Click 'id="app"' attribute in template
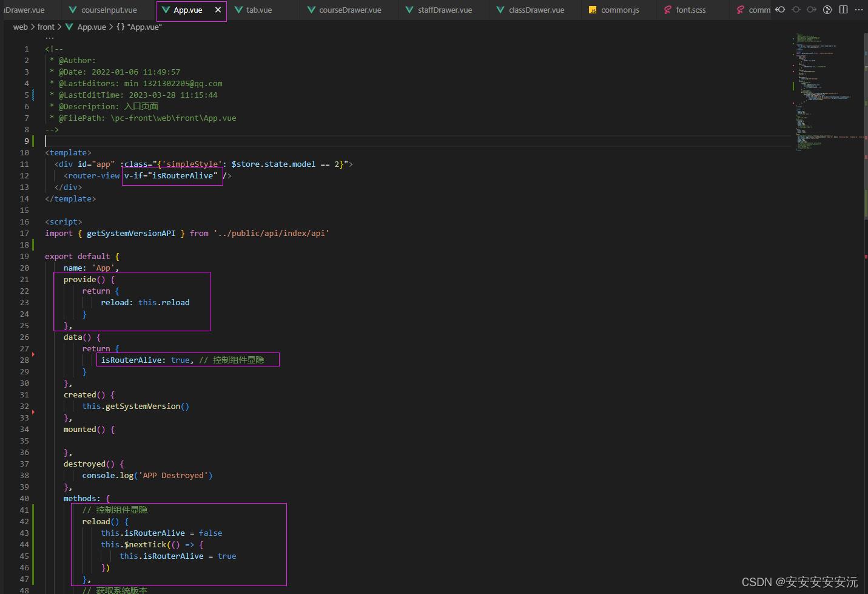This screenshot has width=868, height=594. 96,164
